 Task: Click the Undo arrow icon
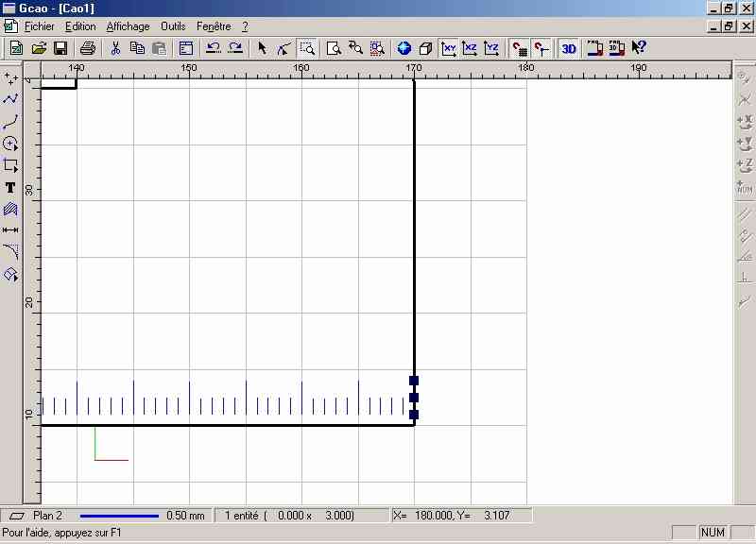point(213,48)
